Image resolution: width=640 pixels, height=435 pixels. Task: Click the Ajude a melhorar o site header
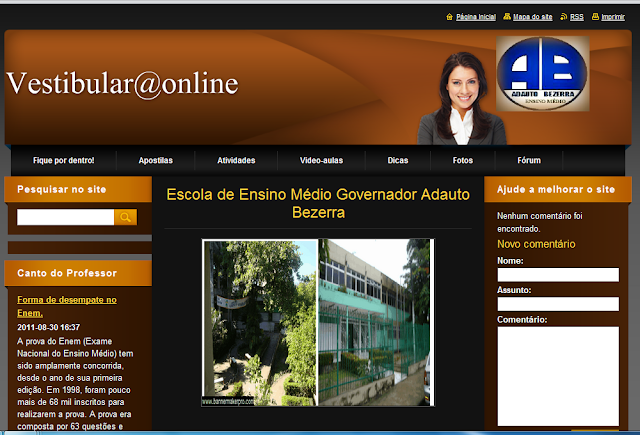[556, 189]
